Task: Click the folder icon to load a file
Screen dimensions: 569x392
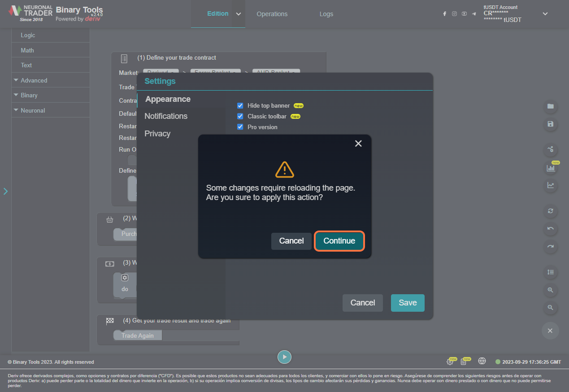Action: [x=550, y=107]
